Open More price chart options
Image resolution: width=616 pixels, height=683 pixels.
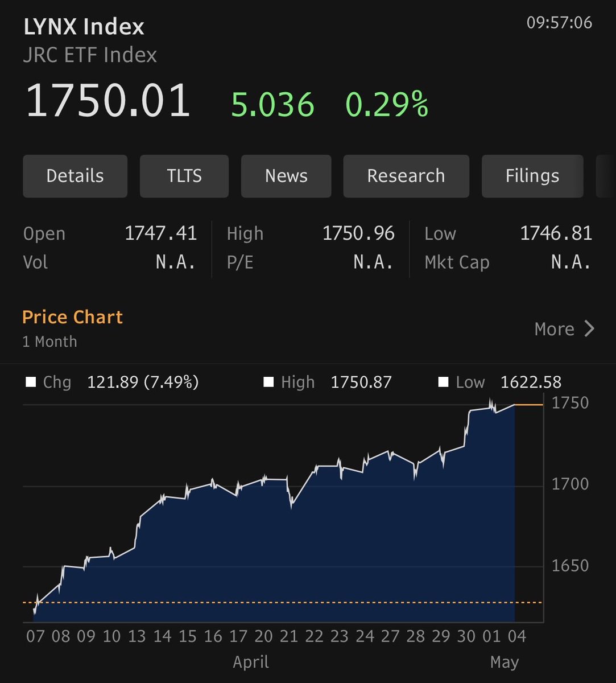coord(564,329)
